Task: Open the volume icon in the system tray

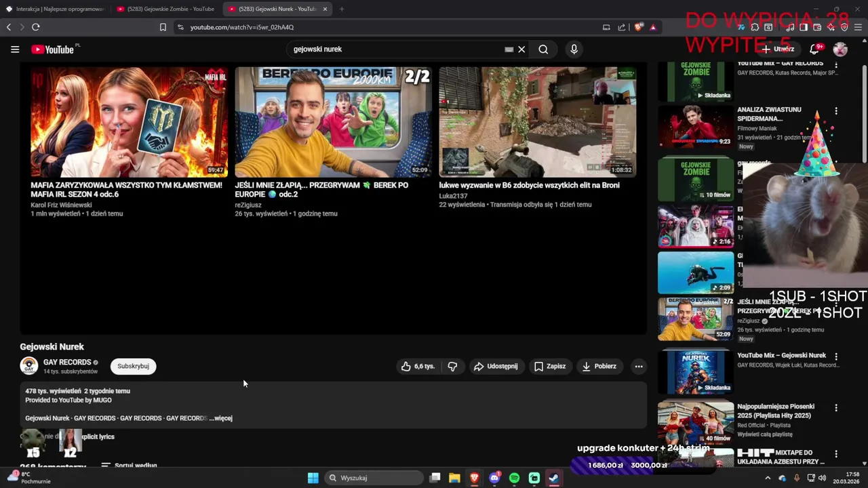Action: point(822,478)
